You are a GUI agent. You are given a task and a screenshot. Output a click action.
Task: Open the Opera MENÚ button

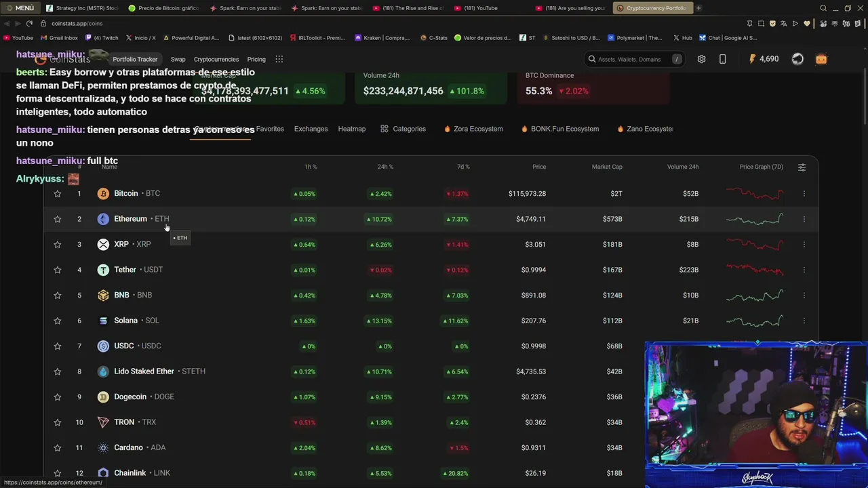point(20,8)
